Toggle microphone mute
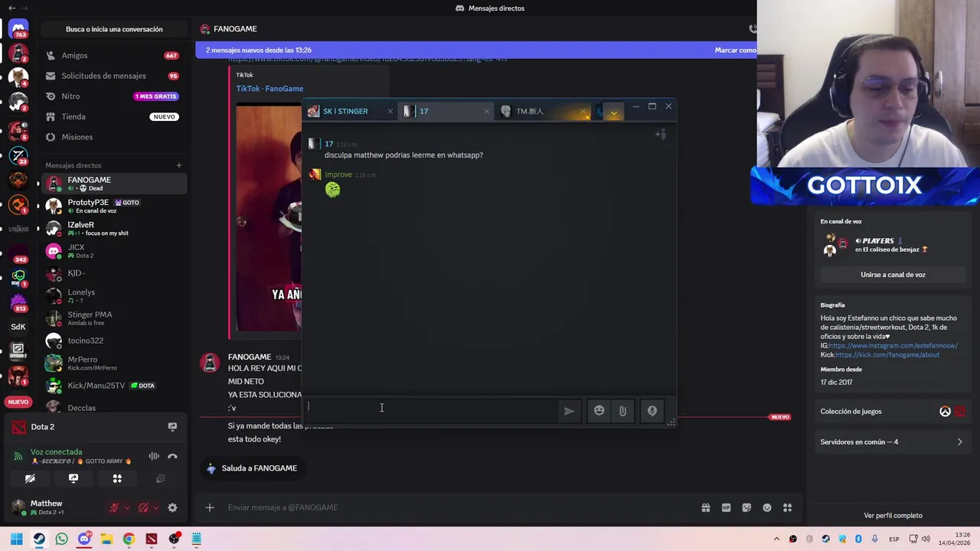 (x=114, y=507)
